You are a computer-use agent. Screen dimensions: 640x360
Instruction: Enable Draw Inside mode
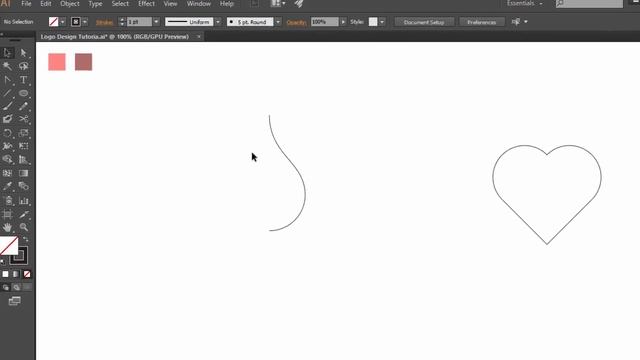click(x=27, y=287)
